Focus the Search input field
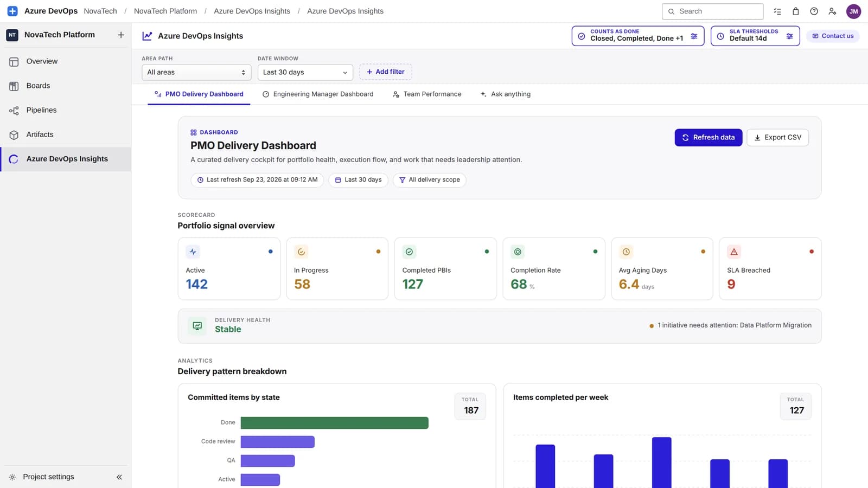 click(x=712, y=11)
